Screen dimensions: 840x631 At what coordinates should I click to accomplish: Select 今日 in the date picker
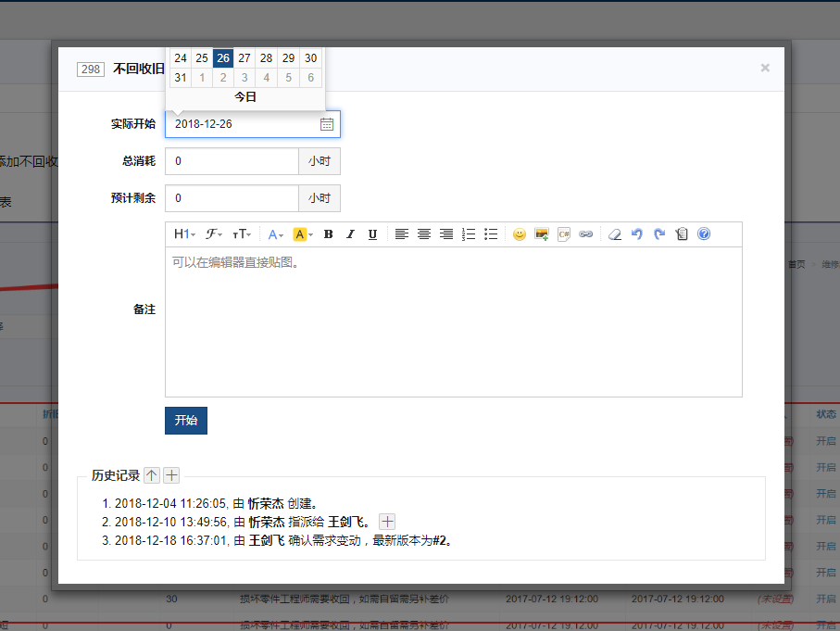tap(244, 96)
